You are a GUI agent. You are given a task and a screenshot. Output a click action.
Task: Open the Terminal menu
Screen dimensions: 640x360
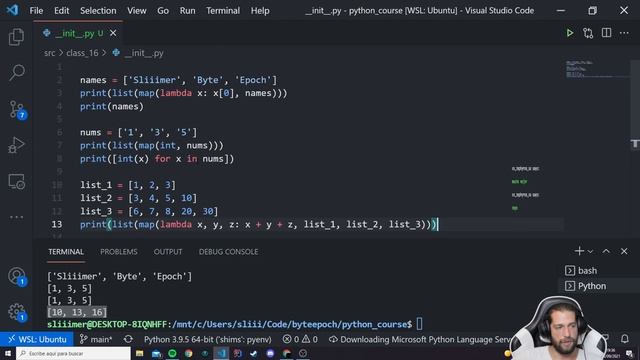click(223, 11)
